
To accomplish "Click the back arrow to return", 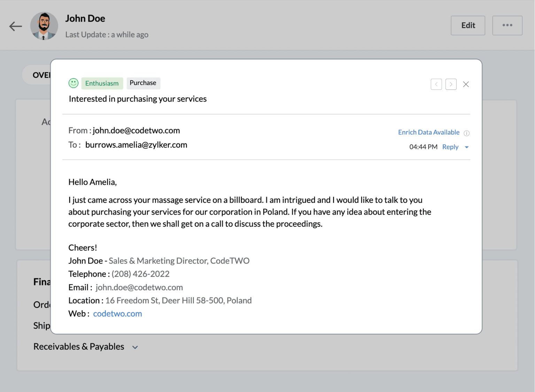I will (x=15, y=26).
